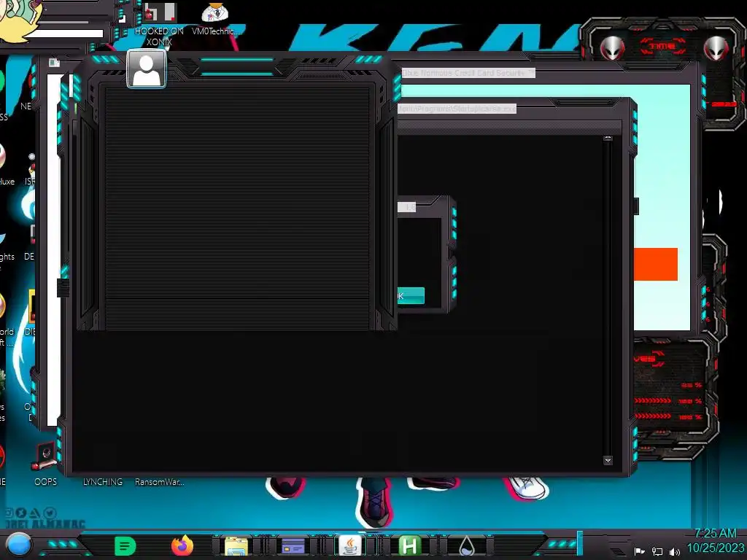Open the green note-lines app in taskbar
Image resolution: width=747 pixels, height=560 pixels.
(x=125, y=546)
